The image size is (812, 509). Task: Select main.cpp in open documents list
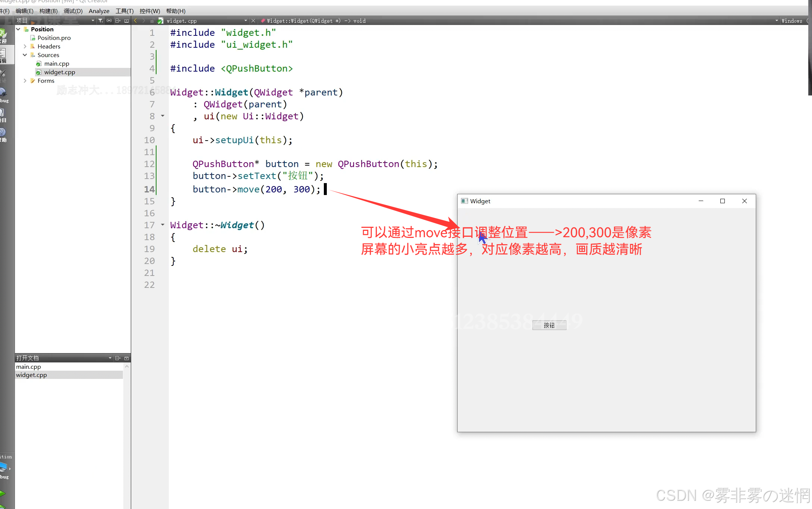(29, 367)
